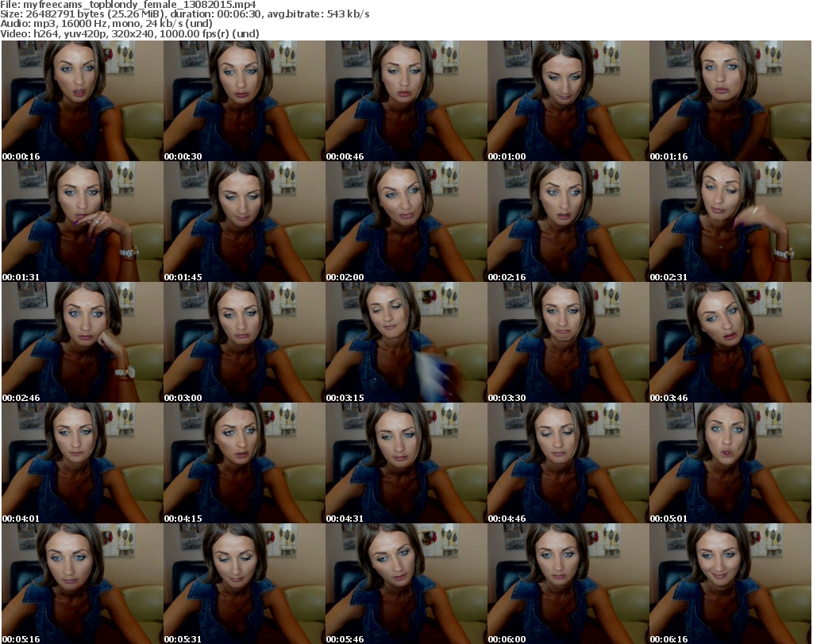Select the frame stamped 00:02:31
This screenshot has height=644, width=813.
pyautogui.click(x=730, y=222)
